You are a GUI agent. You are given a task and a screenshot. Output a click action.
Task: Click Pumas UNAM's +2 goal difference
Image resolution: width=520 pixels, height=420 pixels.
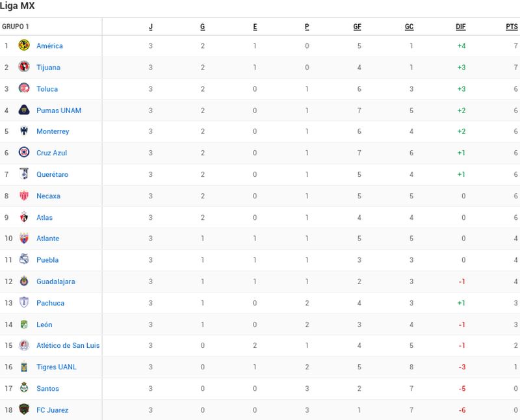point(461,111)
